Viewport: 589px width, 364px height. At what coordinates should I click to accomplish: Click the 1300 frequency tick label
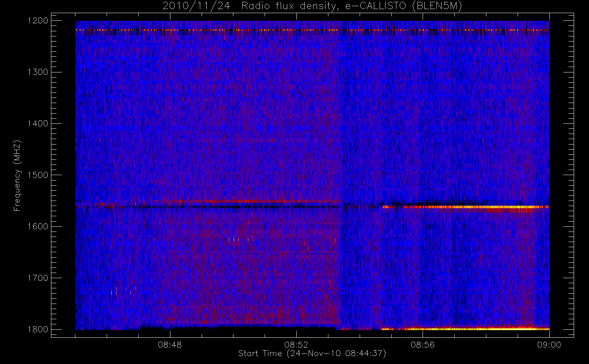(x=37, y=72)
